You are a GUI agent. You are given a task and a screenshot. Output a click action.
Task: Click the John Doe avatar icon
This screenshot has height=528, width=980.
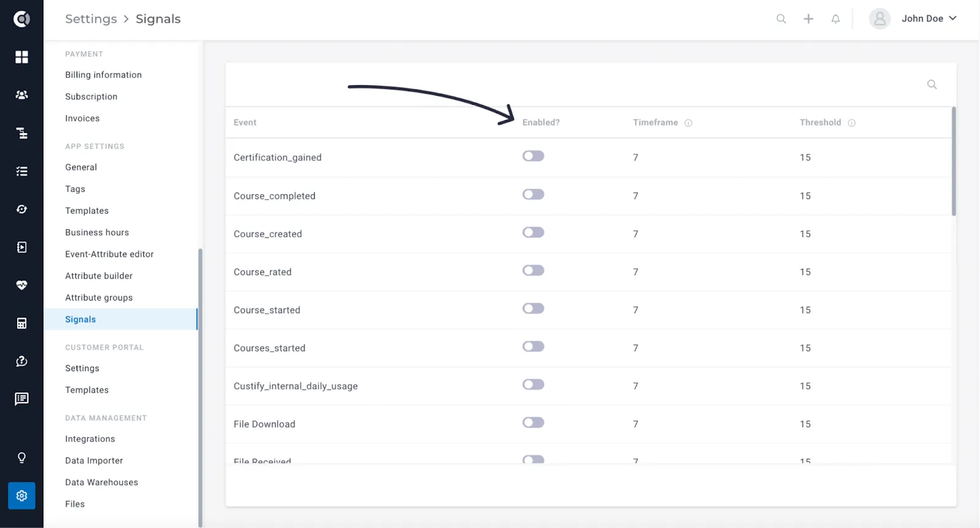tap(880, 19)
